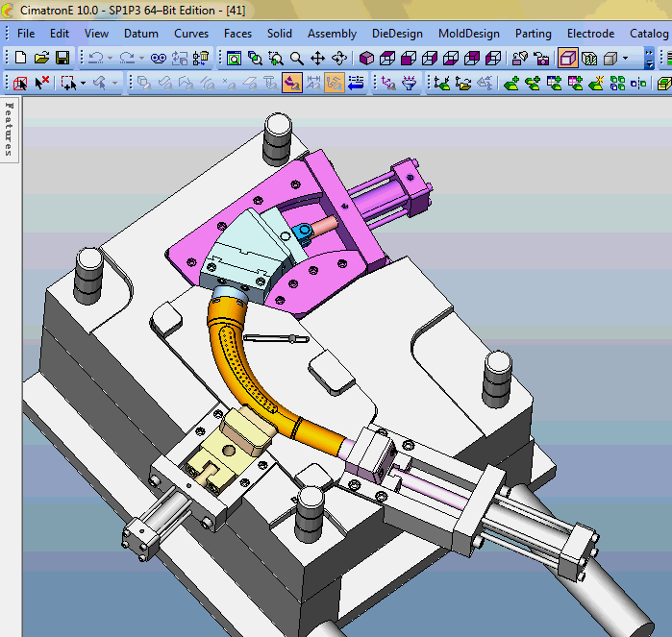The image size is (672, 637).
Task: Click the Zoom magnifier tool
Action: point(297,59)
